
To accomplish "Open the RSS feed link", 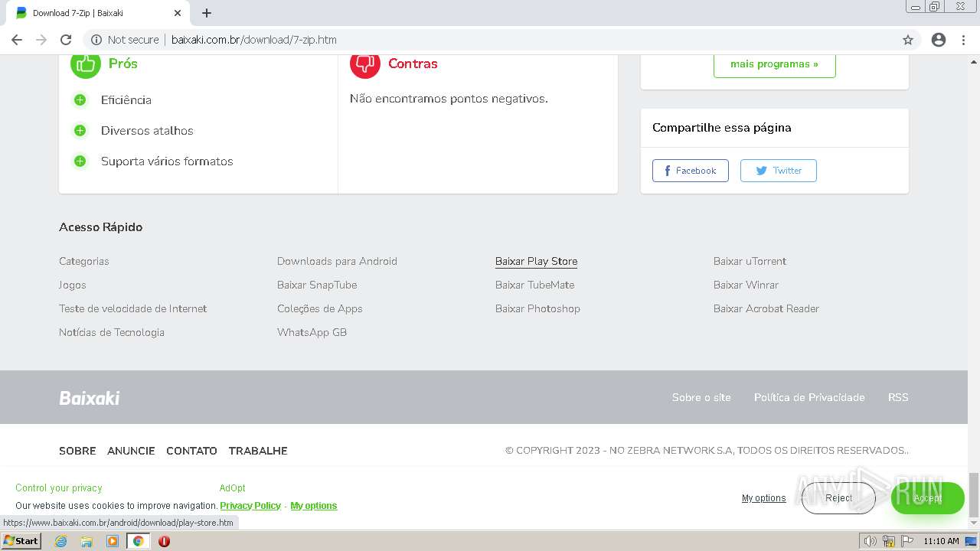I will coord(898,397).
